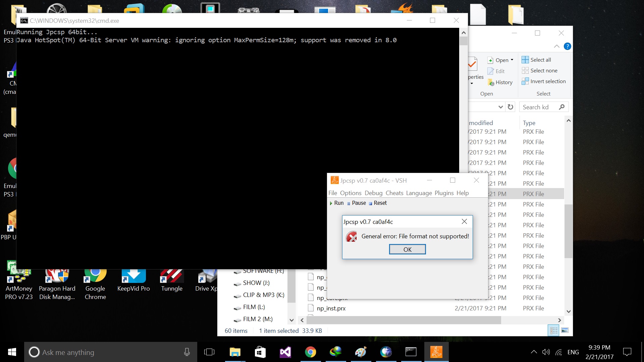
Task: Open the ArtMoney PRO v7.23 desktop shortcut
Action: coord(19,280)
